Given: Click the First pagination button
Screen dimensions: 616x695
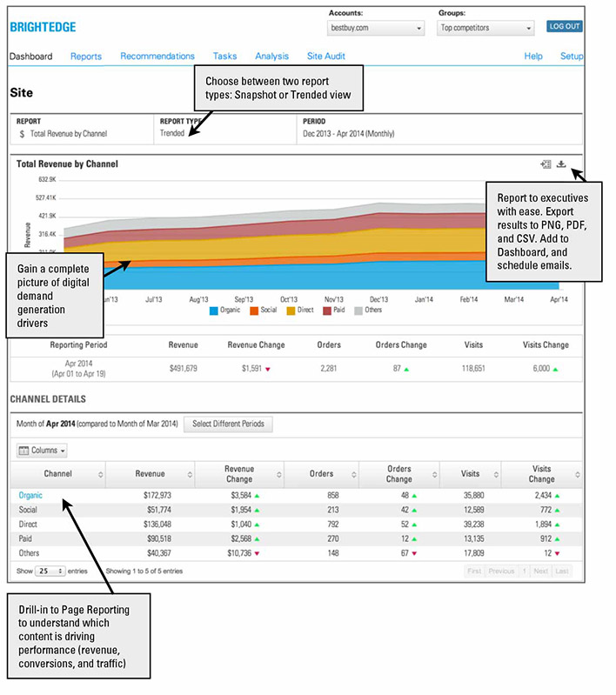Looking at the screenshot, I should tap(474, 571).
